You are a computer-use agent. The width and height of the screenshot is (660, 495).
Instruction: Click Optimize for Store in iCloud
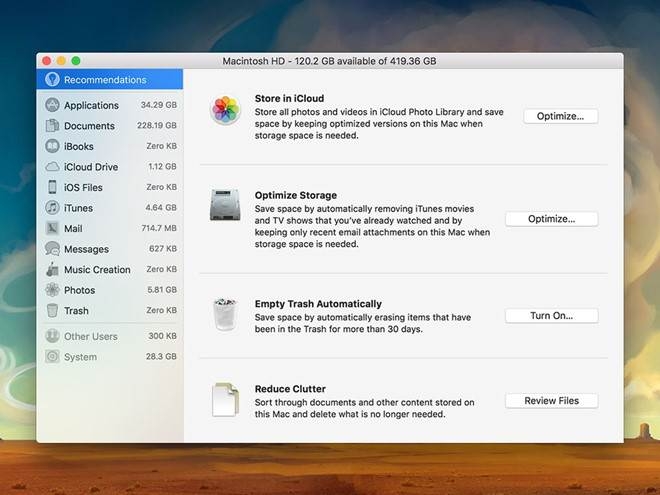(x=560, y=116)
